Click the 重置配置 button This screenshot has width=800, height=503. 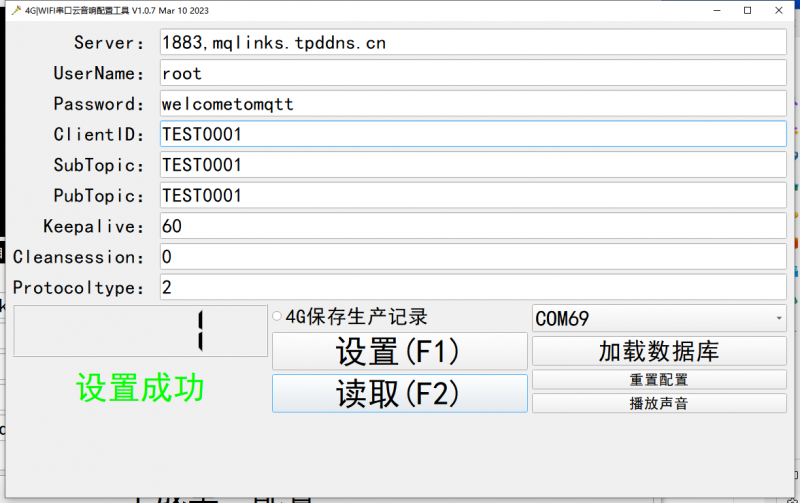[659, 380]
